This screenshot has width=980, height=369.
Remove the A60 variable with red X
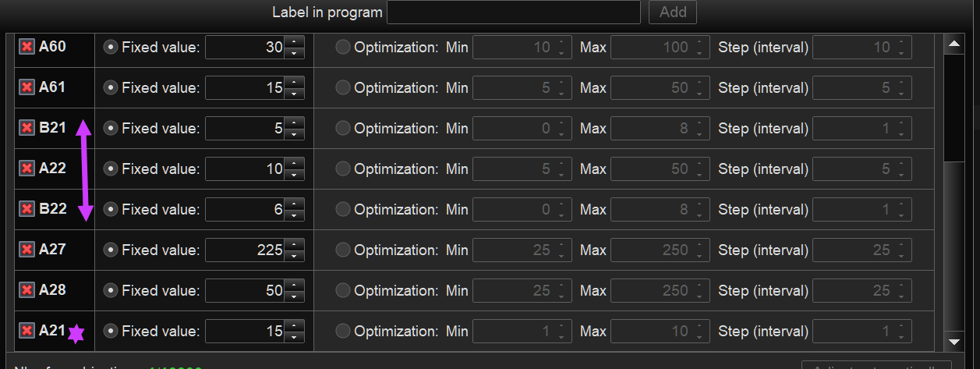click(27, 47)
